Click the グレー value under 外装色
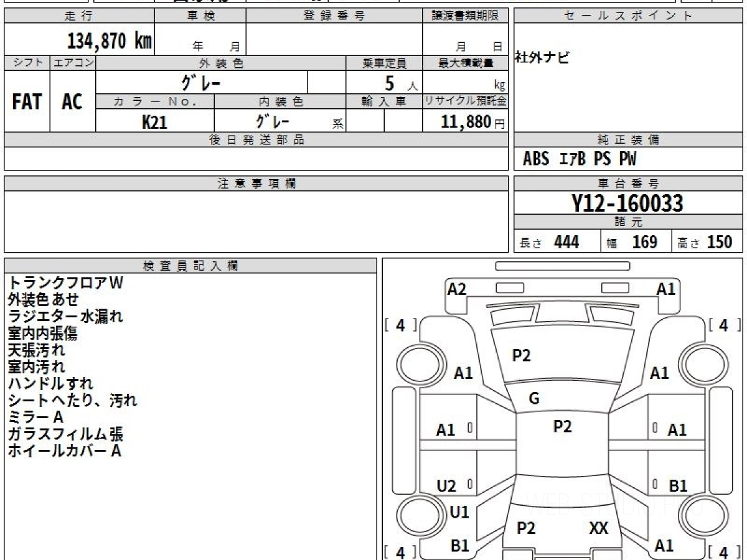Image resolution: width=747 pixels, height=560 pixels. tap(201, 82)
